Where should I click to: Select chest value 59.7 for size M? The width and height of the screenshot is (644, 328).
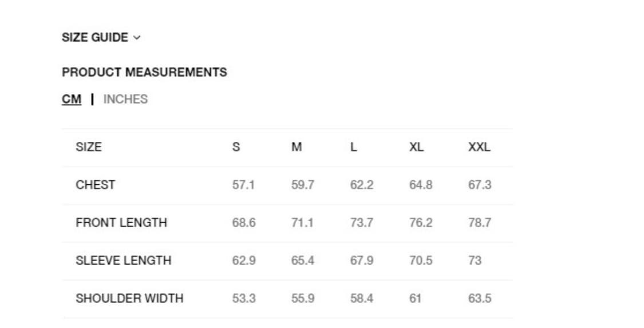pyautogui.click(x=302, y=185)
